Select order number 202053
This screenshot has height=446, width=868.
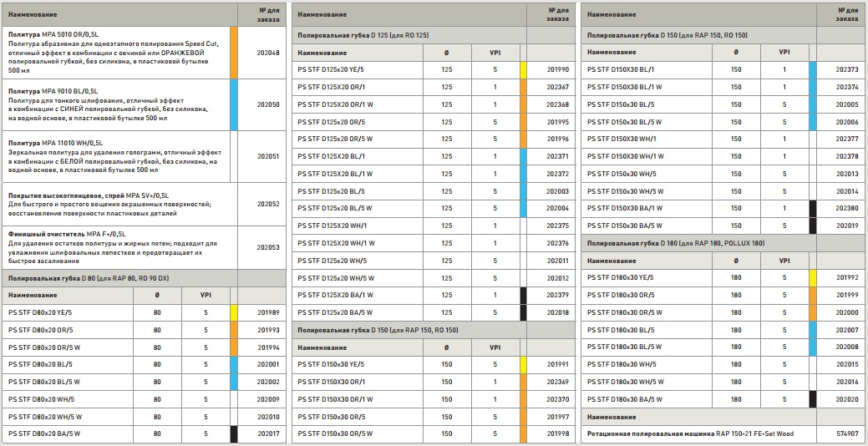point(268,247)
